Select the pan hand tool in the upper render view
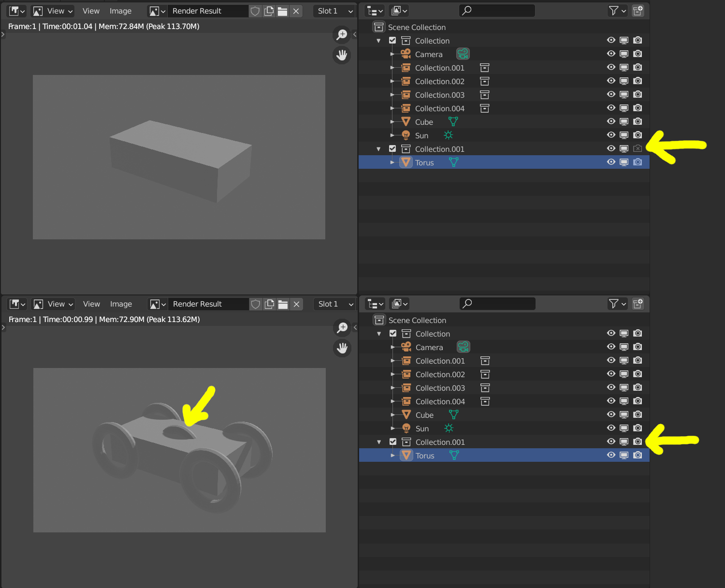The width and height of the screenshot is (725, 588). tap(342, 55)
